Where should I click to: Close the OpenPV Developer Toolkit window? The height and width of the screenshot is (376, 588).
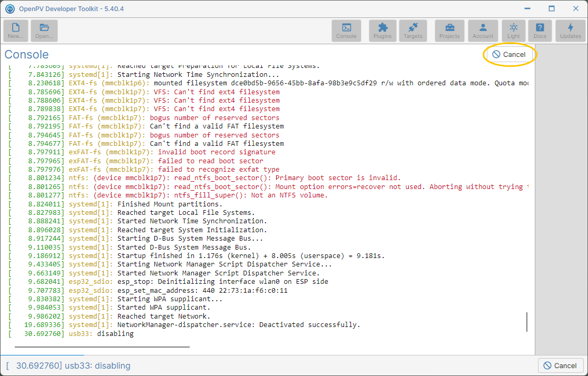pyautogui.click(x=576, y=8)
